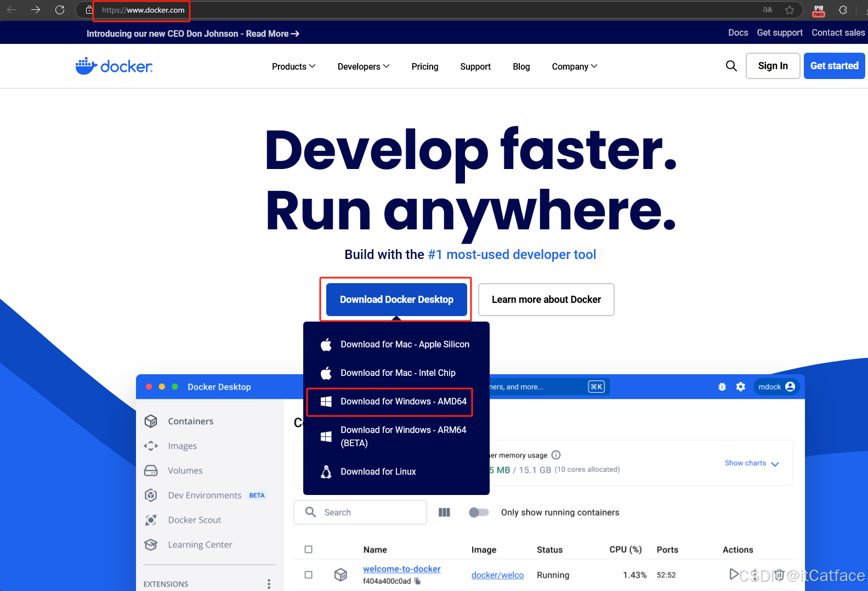
Task: Click the Learning Center icon in the sidebar
Action: point(151,544)
